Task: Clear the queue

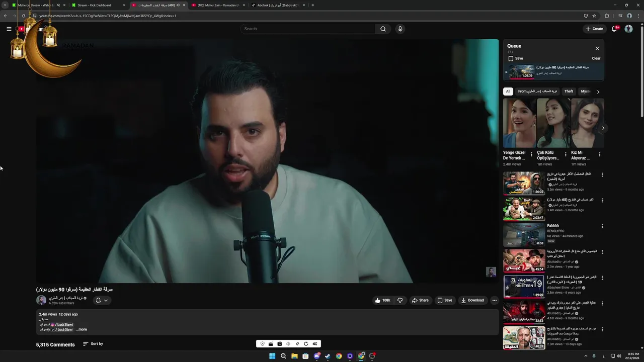Action: coord(596,58)
